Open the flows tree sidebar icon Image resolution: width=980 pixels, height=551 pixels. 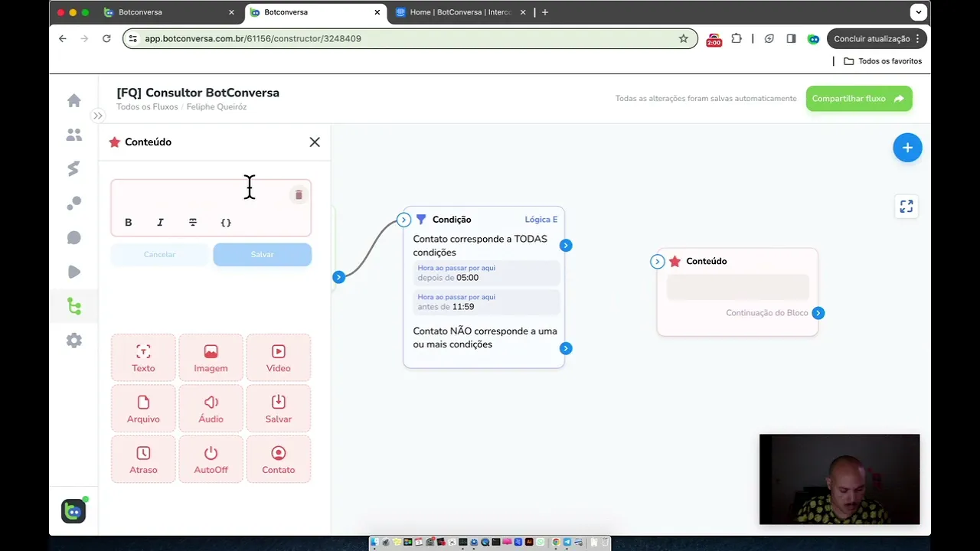[74, 306]
